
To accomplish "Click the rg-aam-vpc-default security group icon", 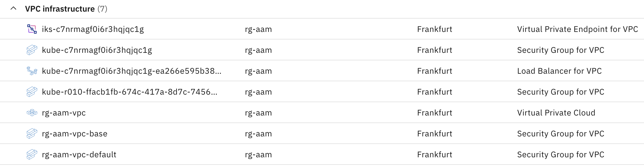I will pos(32,154).
